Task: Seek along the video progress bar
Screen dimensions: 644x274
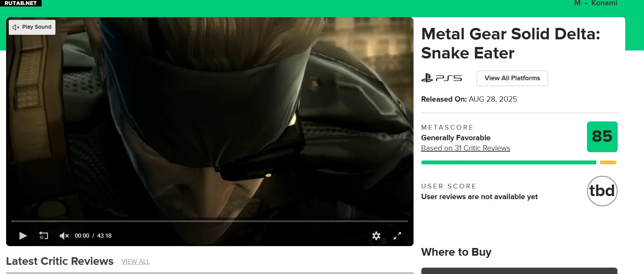Action: click(x=210, y=221)
